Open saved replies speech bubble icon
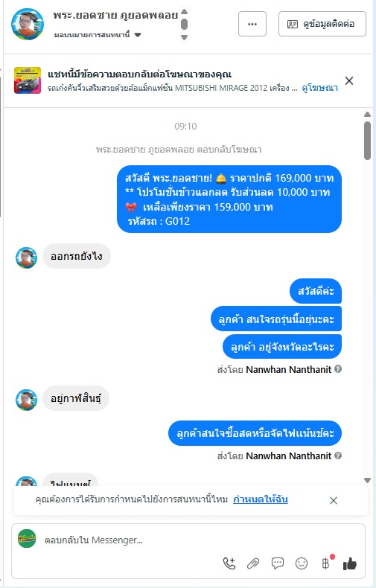 [x=277, y=563]
